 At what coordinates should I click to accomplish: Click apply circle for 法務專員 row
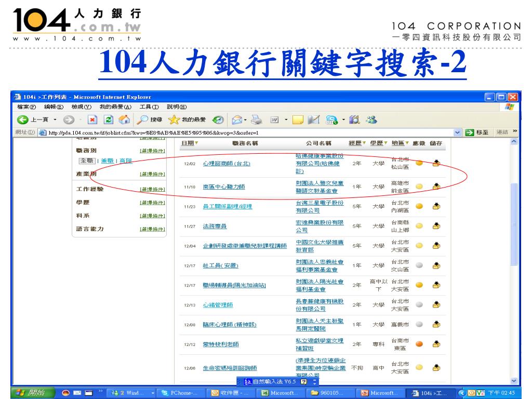(x=419, y=226)
